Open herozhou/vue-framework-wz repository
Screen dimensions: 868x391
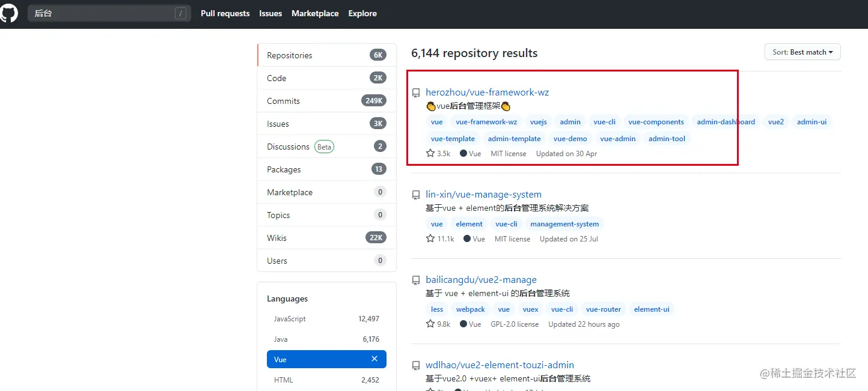pos(487,92)
